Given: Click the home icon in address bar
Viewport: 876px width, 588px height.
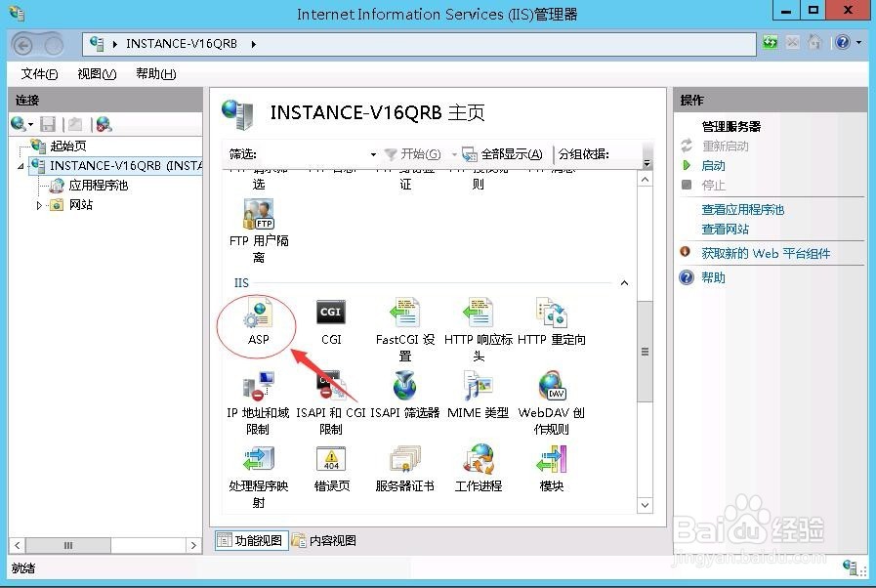Looking at the screenshot, I should tap(814, 42).
